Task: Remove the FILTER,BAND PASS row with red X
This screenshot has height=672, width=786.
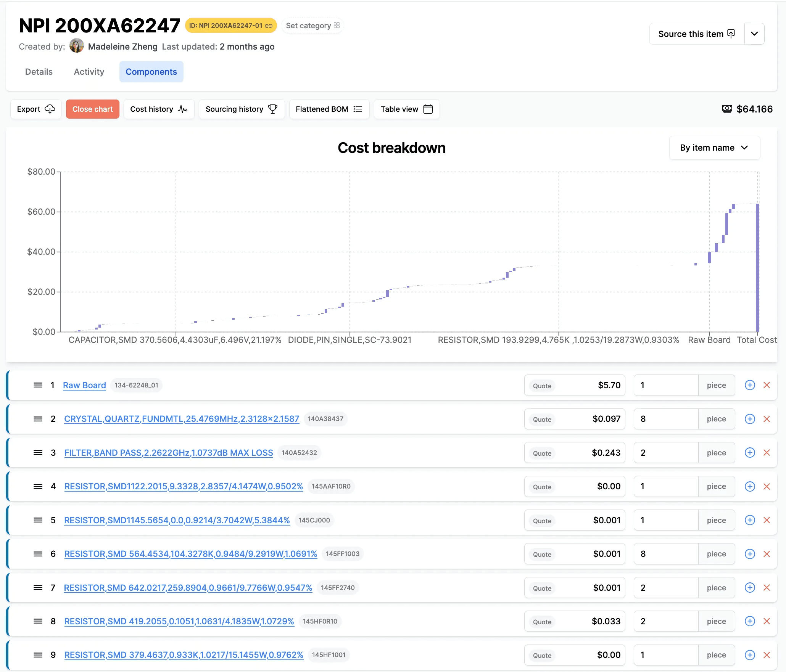Action: [x=767, y=453]
